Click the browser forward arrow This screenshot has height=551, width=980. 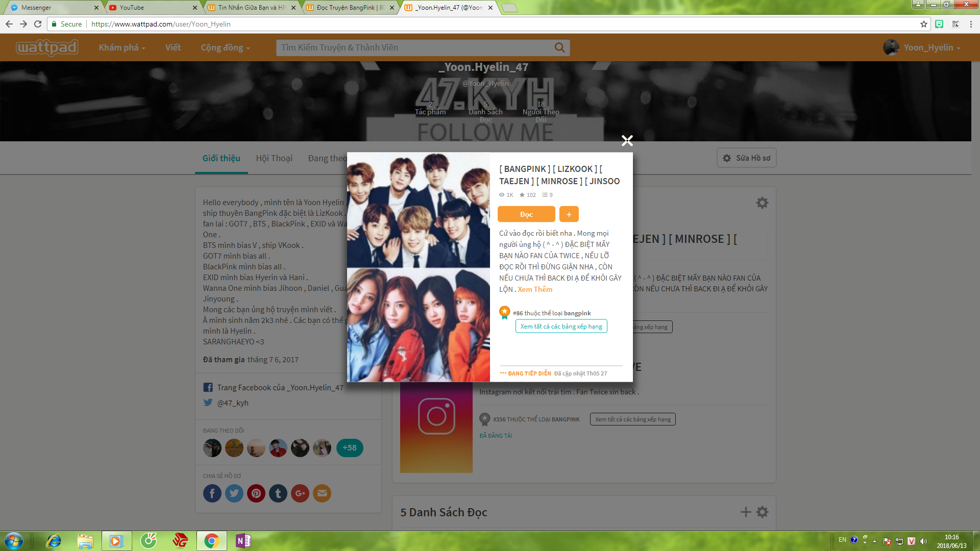[23, 24]
